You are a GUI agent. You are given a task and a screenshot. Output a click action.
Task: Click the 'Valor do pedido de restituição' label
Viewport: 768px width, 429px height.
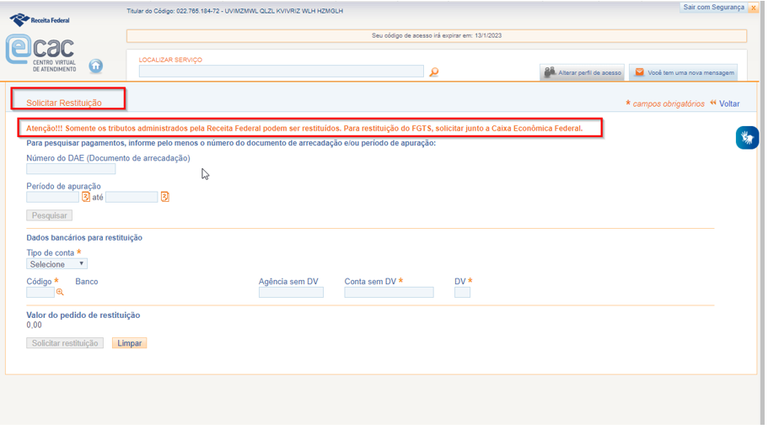(83, 315)
